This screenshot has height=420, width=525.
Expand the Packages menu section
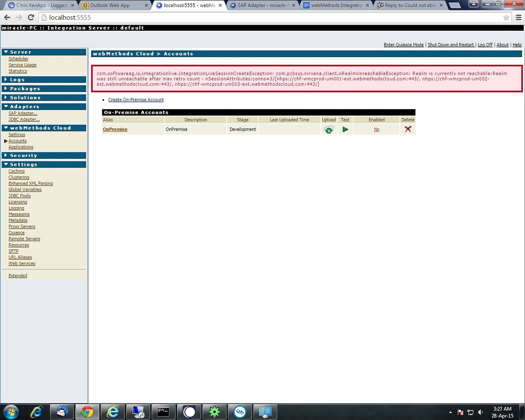coord(44,89)
